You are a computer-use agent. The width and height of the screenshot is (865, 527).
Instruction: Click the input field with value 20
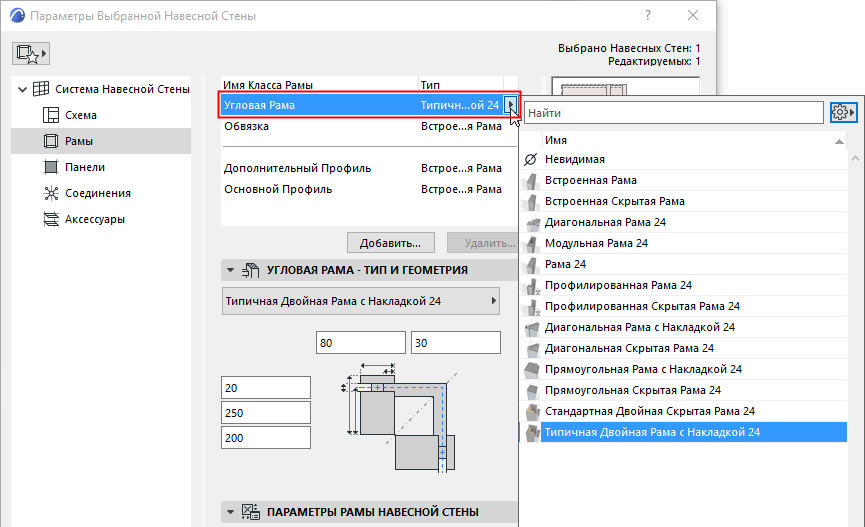[266, 387]
